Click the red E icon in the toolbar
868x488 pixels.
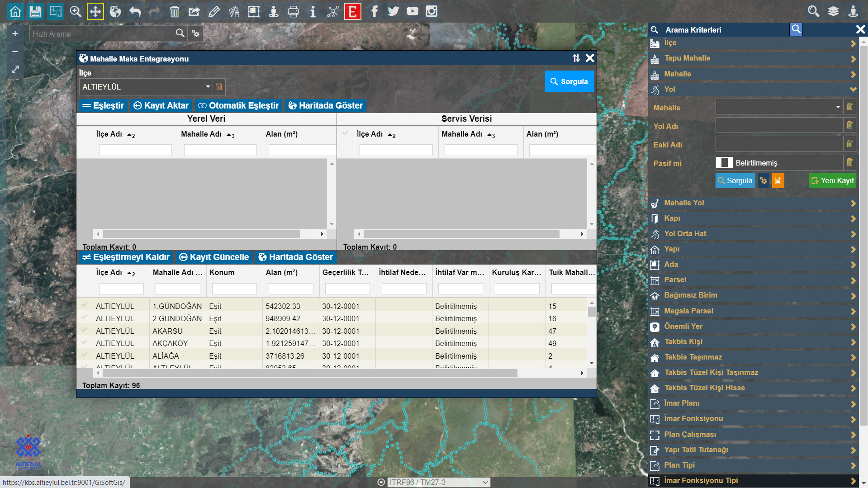click(352, 11)
